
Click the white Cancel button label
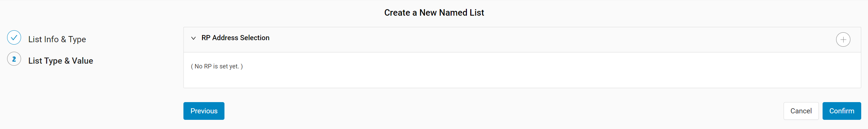point(801,111)
